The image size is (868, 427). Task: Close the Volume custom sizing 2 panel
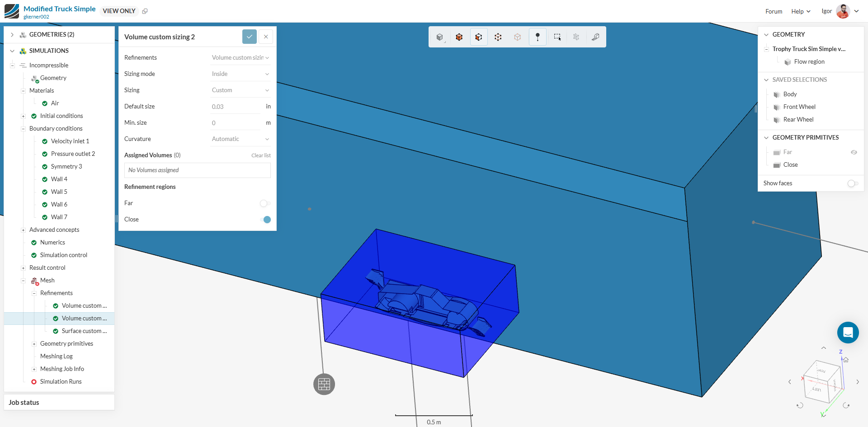click(266, 37)
